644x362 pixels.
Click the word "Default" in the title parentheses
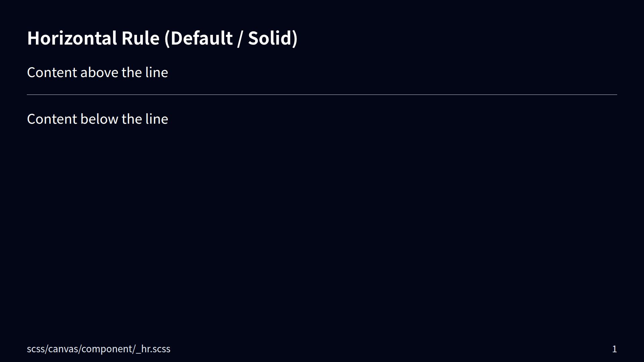point(202,38)
